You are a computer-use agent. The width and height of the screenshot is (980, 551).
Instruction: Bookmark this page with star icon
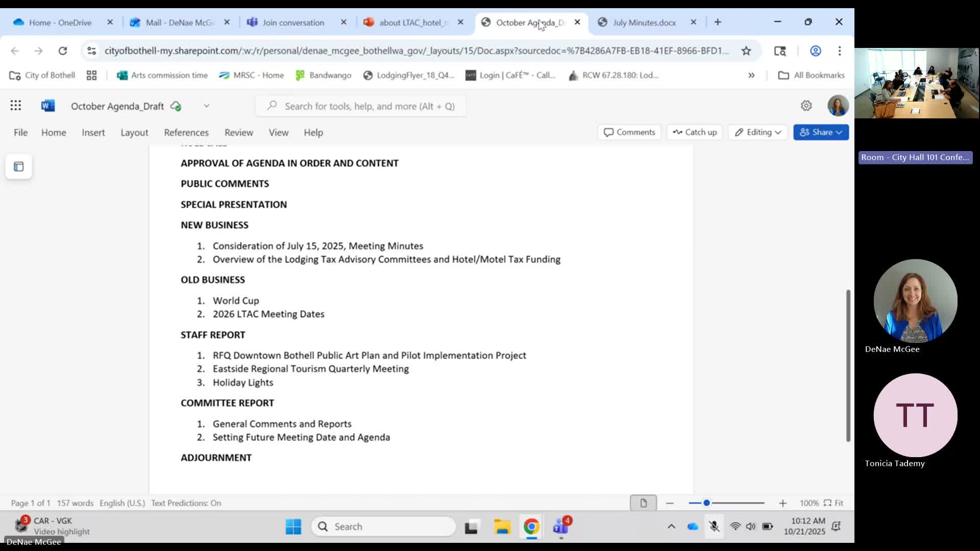746,51
